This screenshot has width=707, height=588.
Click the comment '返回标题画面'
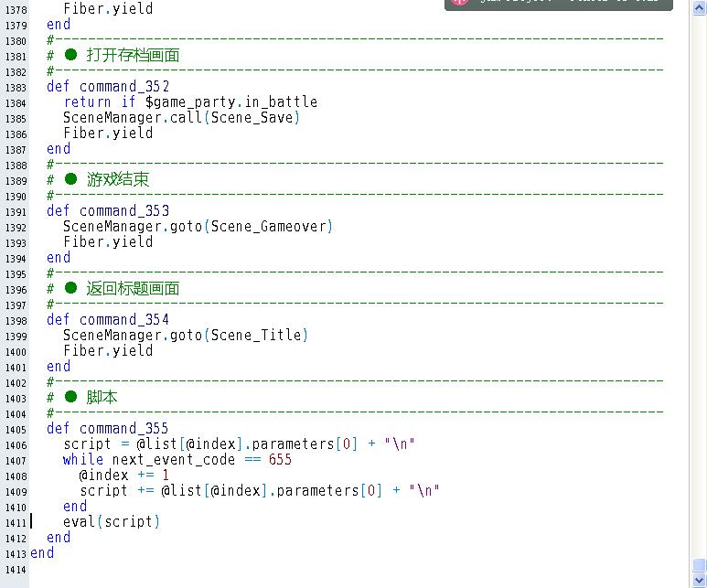(x=133, y=288)
